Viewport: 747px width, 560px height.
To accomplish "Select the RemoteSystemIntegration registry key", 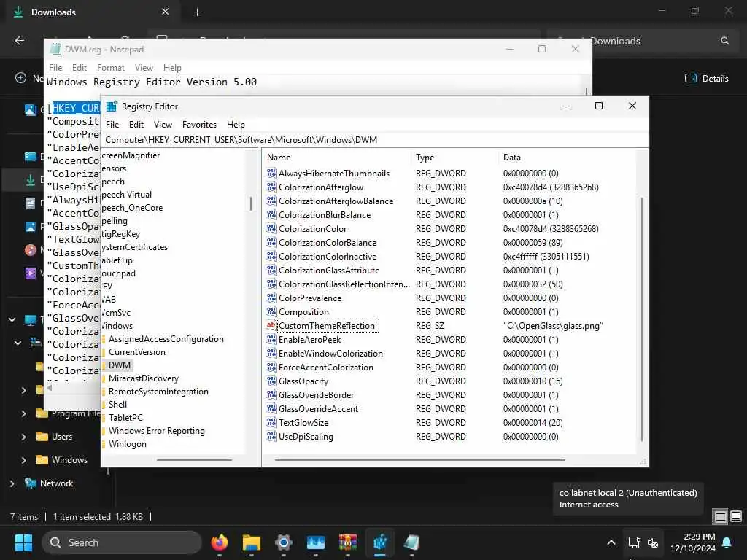I will coord(158,392).
